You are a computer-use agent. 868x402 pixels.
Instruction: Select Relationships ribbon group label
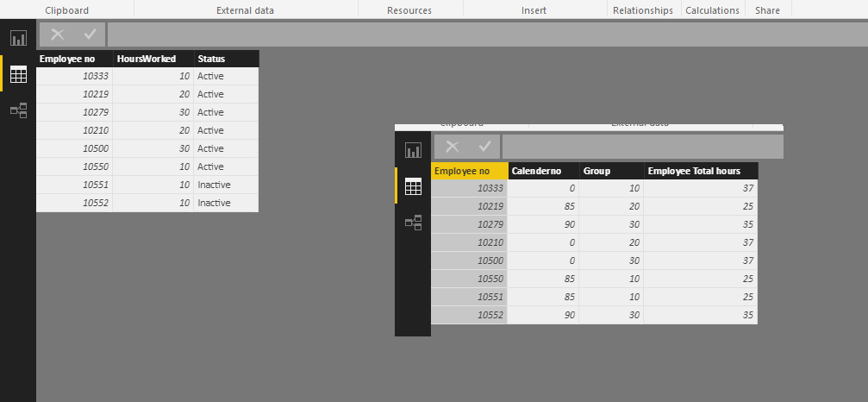coord(643,10)
